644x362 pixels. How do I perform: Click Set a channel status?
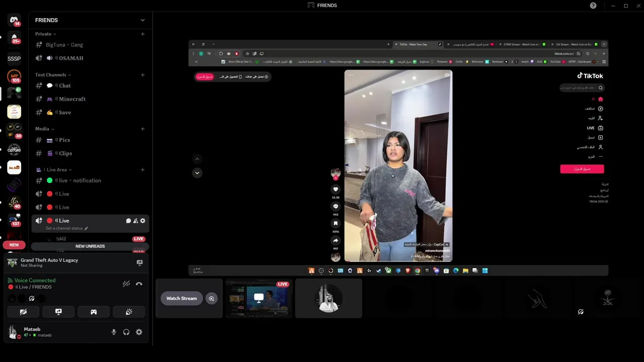coord(64,228)
